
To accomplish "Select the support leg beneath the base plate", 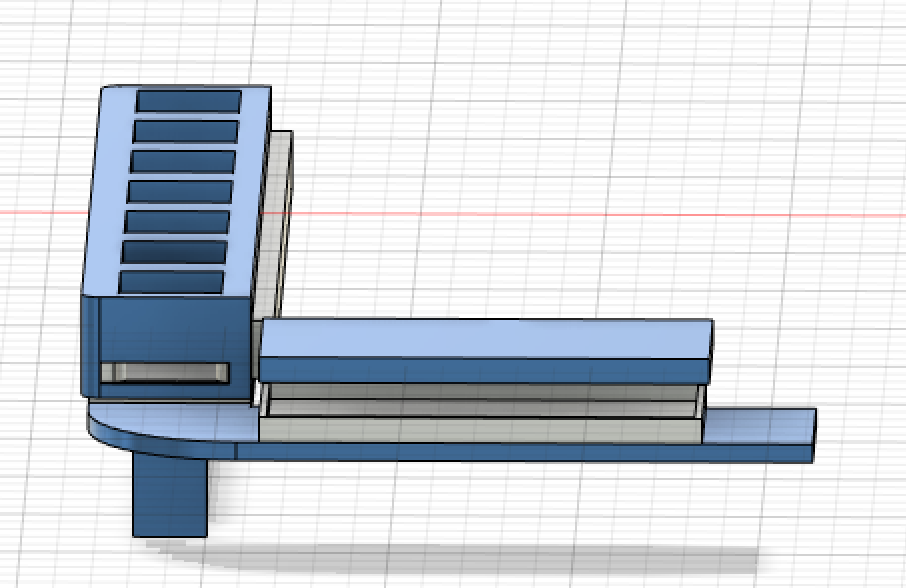I will [169, 497].
